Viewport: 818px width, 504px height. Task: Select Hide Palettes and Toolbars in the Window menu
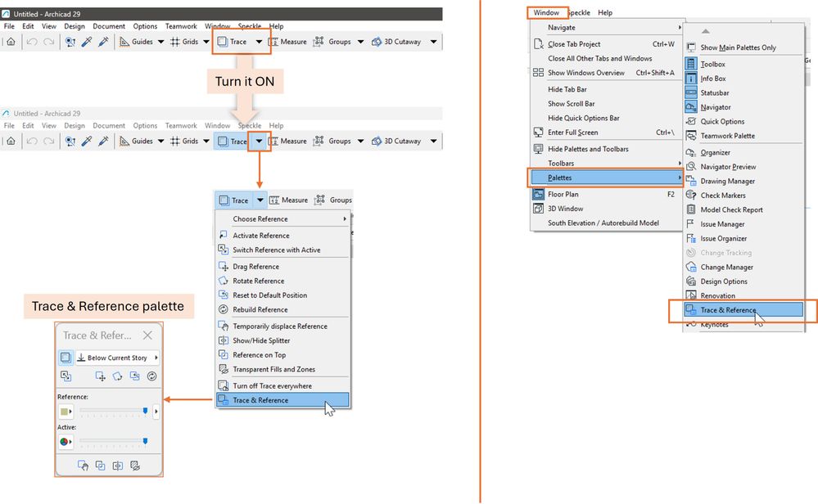coord(606,149)
